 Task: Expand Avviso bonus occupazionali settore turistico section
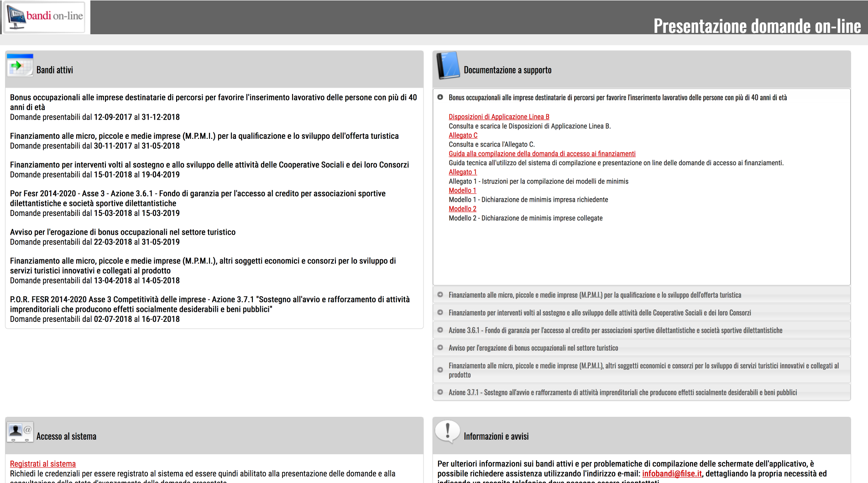(533, 348)
